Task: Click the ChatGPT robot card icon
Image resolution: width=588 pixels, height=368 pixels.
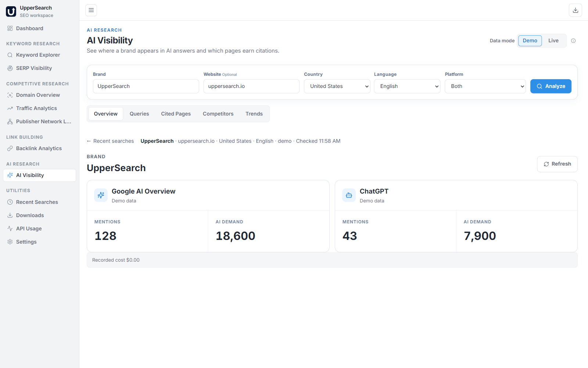Action: 349,195
